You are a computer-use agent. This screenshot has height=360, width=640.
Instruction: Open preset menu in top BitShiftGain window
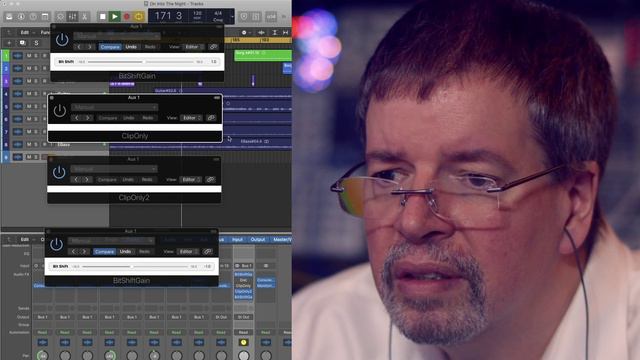click(x=117, y=36)
